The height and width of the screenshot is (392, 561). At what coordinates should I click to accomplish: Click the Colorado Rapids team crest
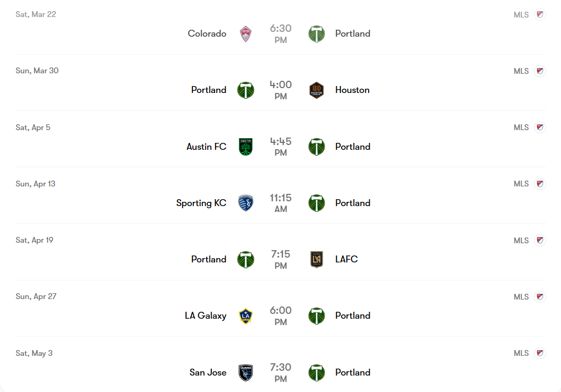pyautogui.click(x=245, y=34)
